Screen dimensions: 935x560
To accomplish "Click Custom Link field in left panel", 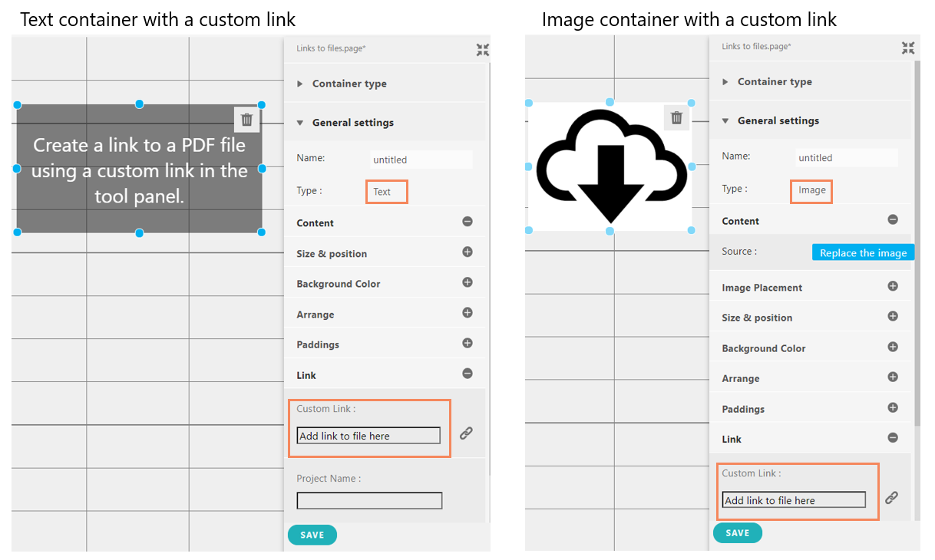I will tap(368, 436).
